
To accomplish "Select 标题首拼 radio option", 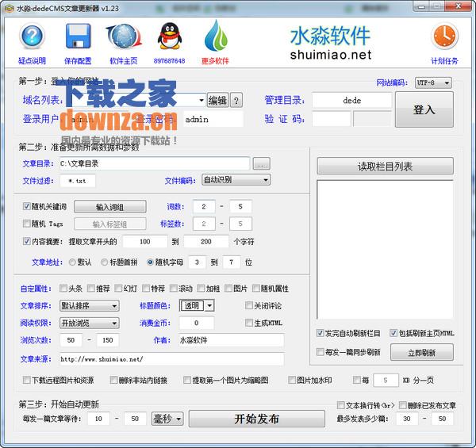I will coord(105,262).
